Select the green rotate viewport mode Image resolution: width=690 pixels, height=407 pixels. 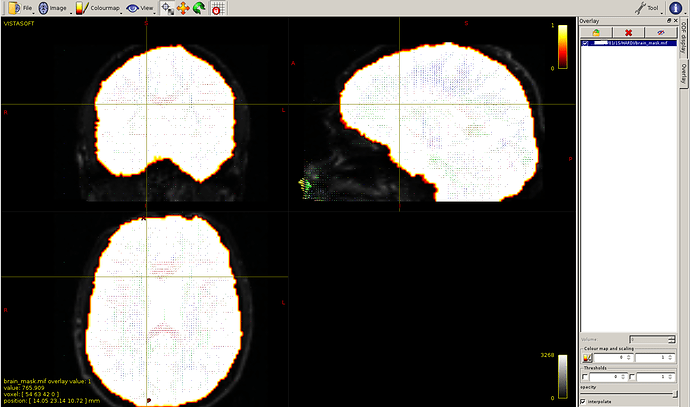[x=199, y=8]
